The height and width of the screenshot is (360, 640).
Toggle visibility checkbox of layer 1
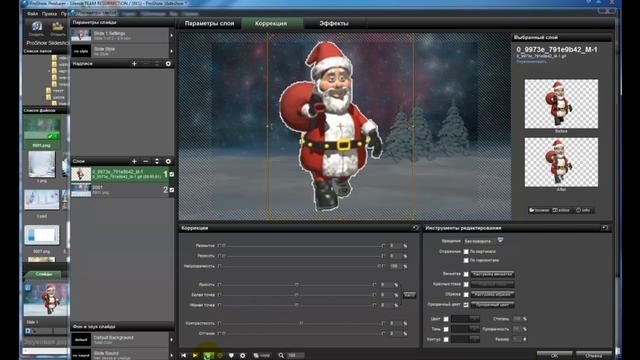coord(171,174)
